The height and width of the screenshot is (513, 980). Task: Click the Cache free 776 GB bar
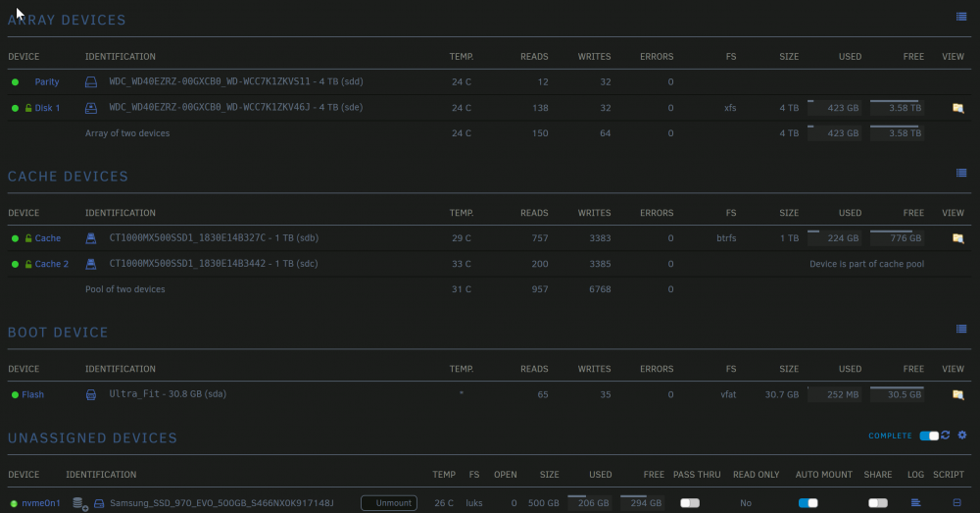(897, 237)
